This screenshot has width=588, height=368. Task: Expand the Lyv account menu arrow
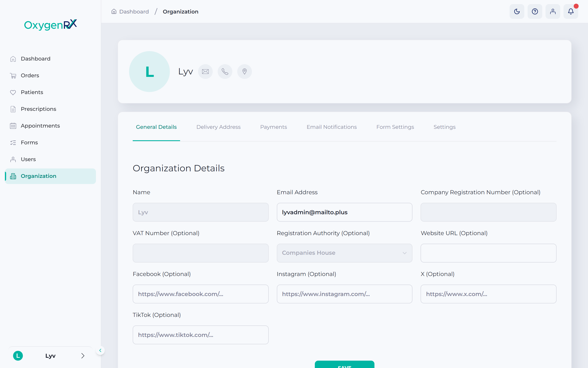pyautogui.click(x=83, y=356)
